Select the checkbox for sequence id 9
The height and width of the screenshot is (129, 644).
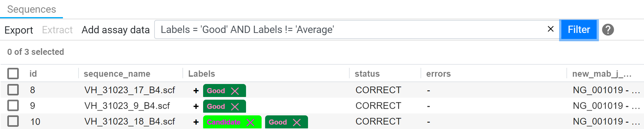click(13, 105)
